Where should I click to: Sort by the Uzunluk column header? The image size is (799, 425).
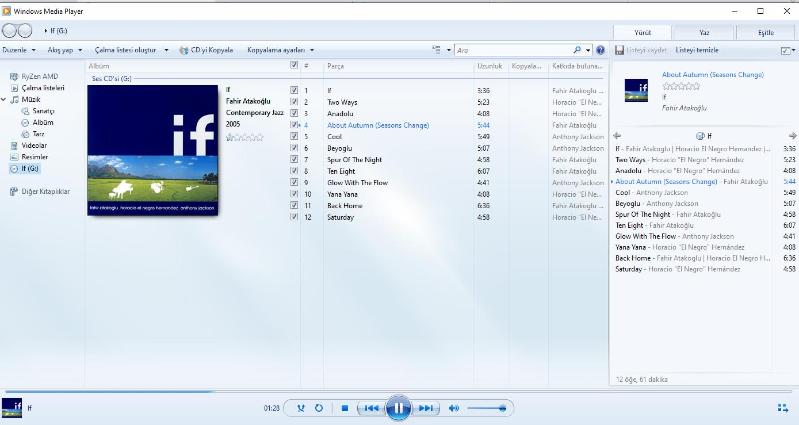(491, 66)
